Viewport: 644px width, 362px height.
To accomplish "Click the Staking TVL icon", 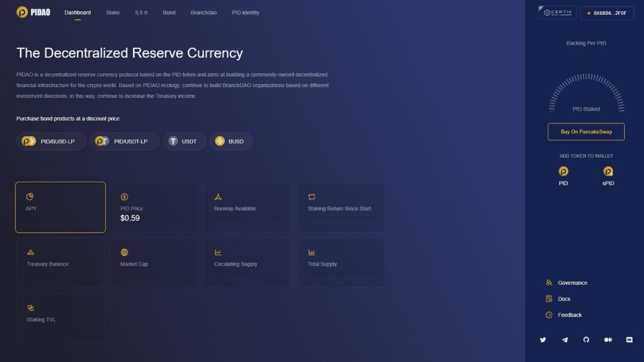I will point(31,308).
